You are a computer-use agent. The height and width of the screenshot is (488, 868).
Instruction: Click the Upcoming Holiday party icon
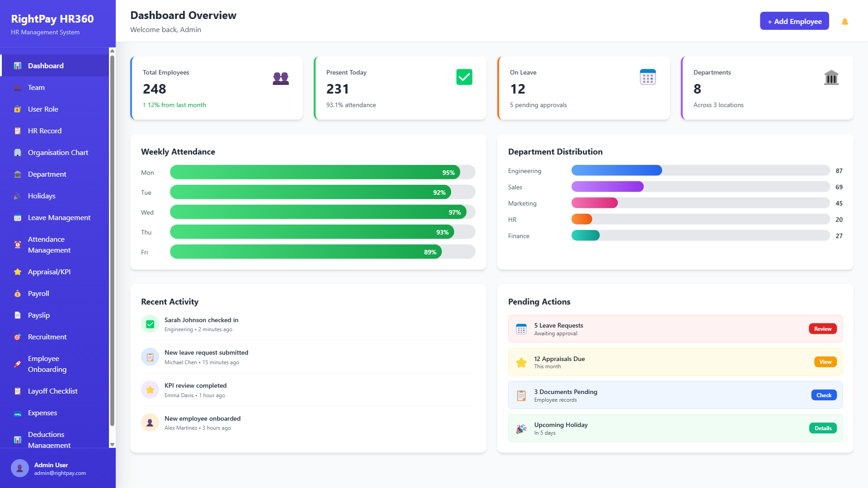(x=521, y=428)
